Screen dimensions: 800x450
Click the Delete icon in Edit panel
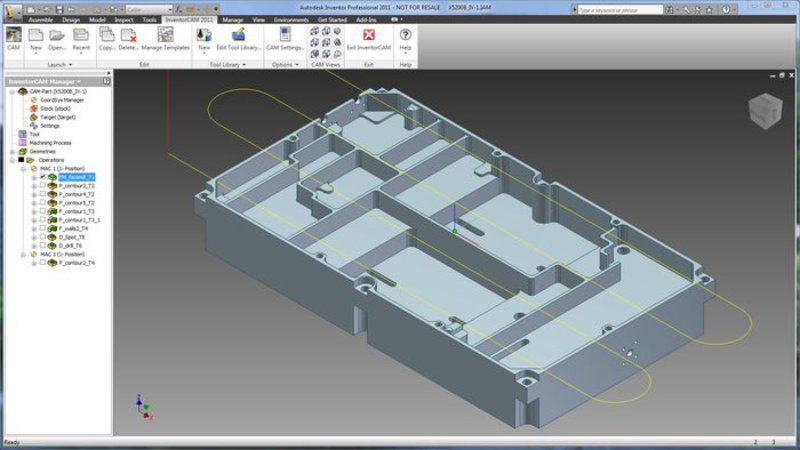point(129,40)
